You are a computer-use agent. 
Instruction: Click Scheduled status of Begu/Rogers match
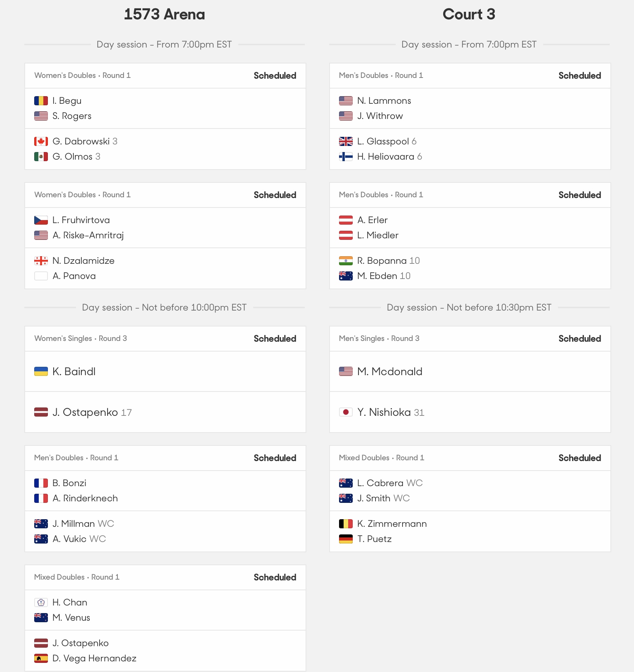point(275,76)
